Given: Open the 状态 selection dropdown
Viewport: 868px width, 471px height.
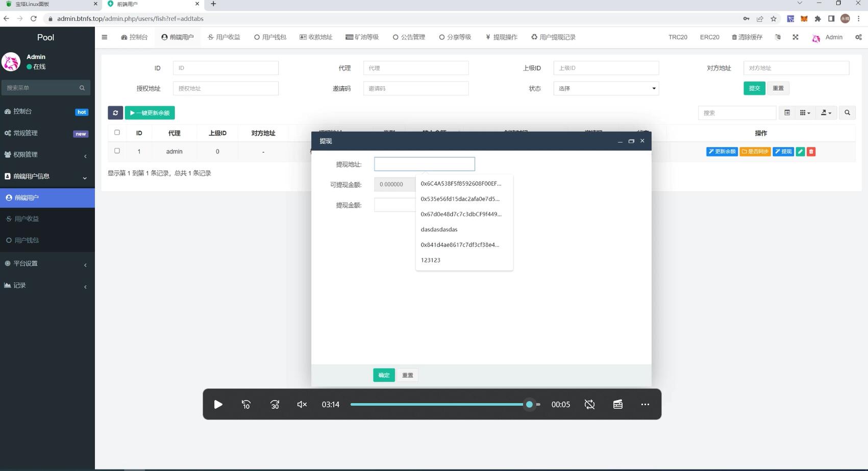Looking at the screenshot, I should click(605, 88).
